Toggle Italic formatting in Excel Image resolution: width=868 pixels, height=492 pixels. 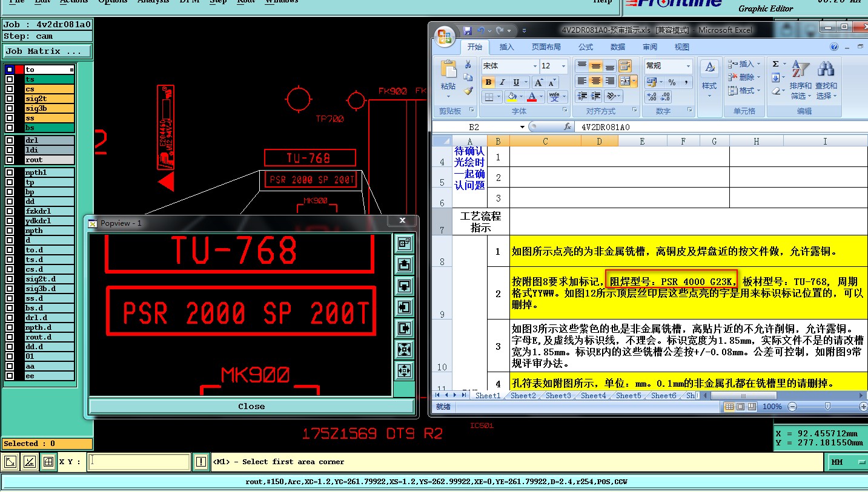coord(502,82)
